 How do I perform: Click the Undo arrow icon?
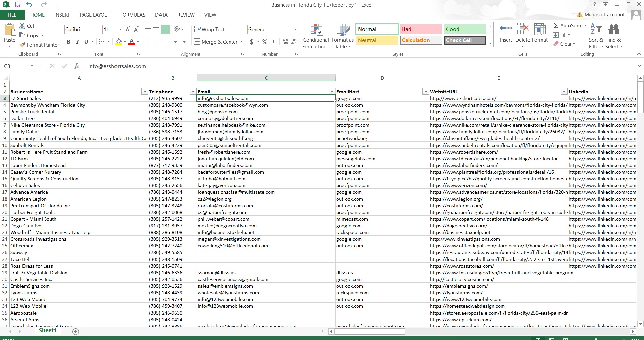pos(29,5)
